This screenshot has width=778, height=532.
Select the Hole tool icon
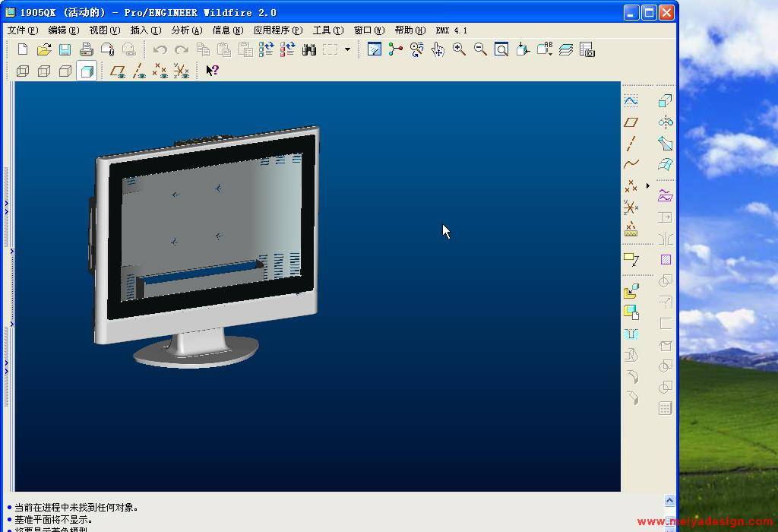[631, 334]
